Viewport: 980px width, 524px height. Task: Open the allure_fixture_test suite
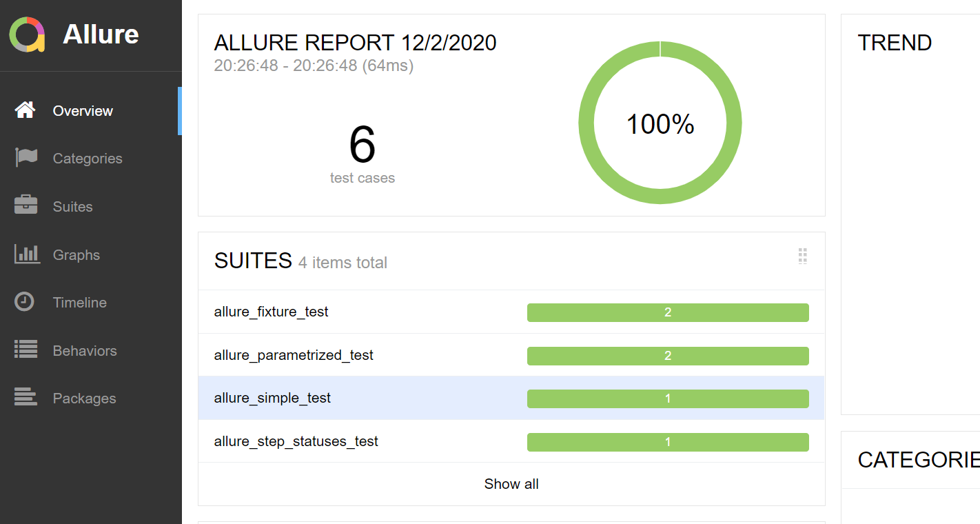point(272,312)
